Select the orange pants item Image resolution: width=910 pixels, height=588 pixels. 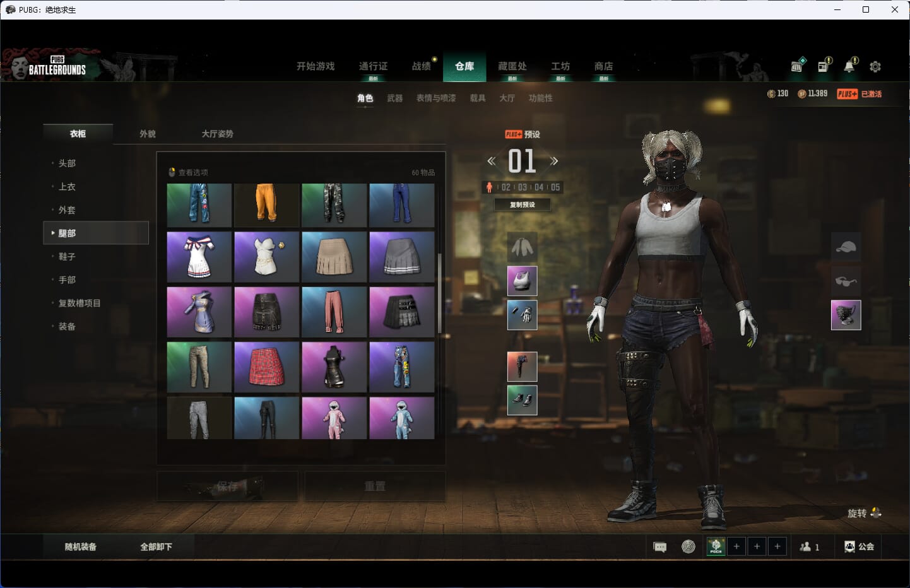point(266,205)
